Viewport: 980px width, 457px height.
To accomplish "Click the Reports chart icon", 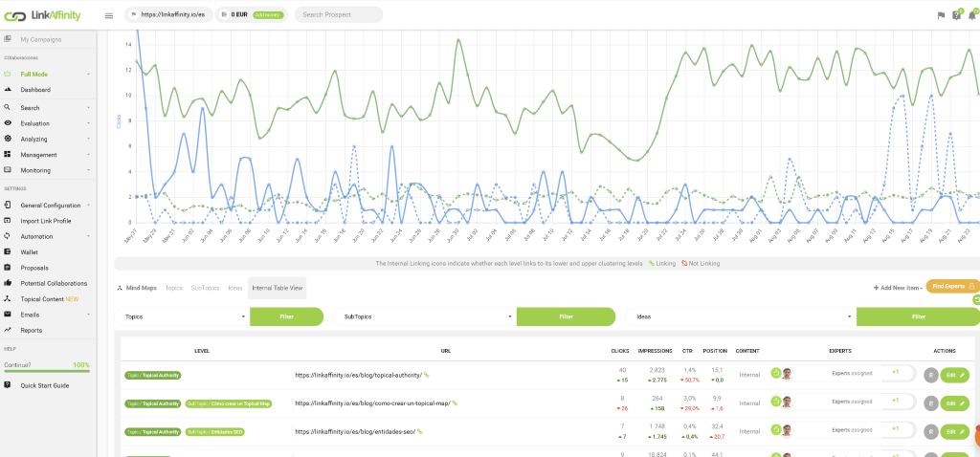I will pyautogui.click(x=8, y=330).
